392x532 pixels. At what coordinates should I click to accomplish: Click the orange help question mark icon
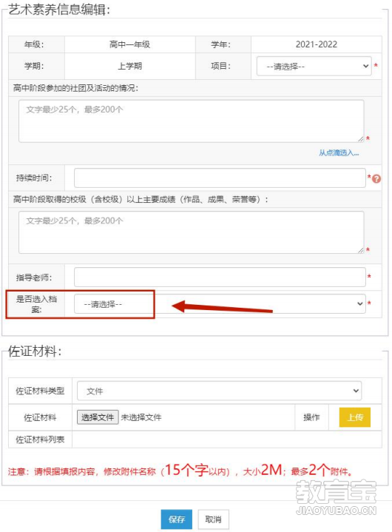(376, 178)
